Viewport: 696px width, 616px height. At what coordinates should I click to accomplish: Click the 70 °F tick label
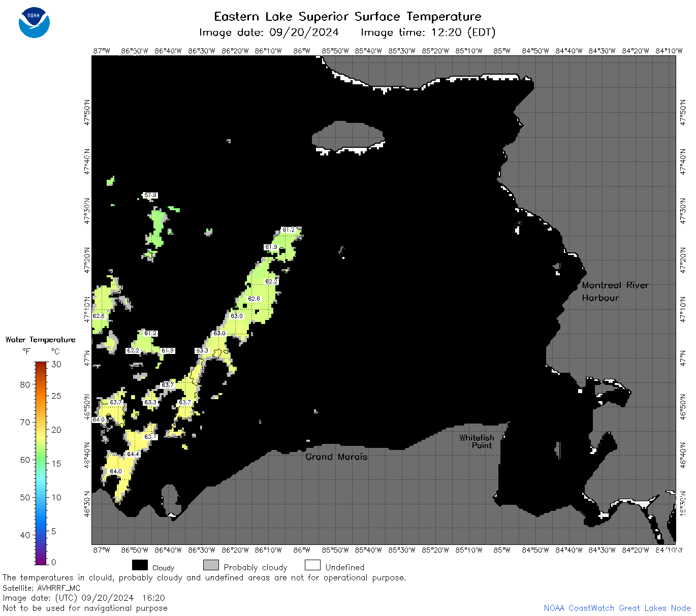pyautogui.click(x=25, y=422)
